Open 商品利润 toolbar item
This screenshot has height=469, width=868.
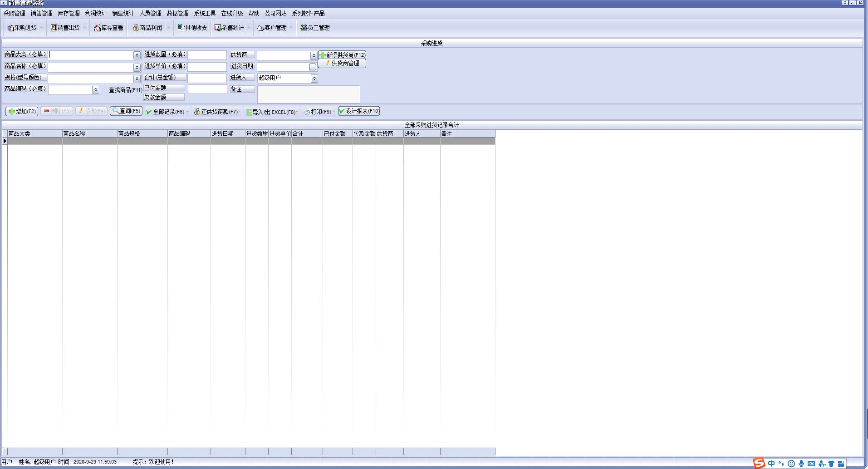click(x=147, y=28)
